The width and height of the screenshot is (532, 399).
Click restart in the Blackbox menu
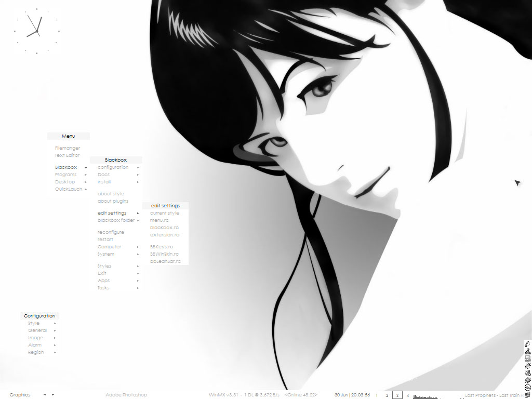point(105,240)
